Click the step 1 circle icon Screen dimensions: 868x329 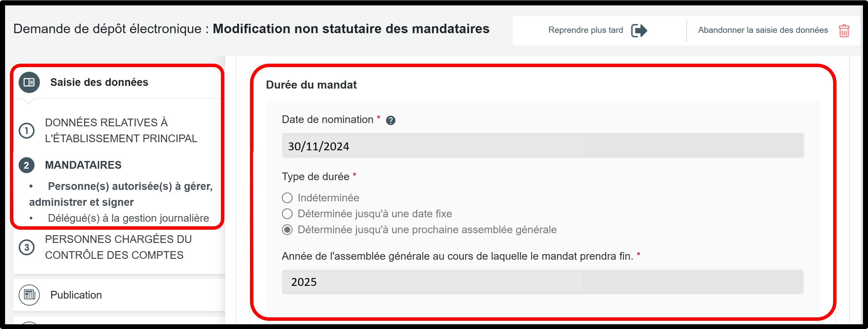27,131
